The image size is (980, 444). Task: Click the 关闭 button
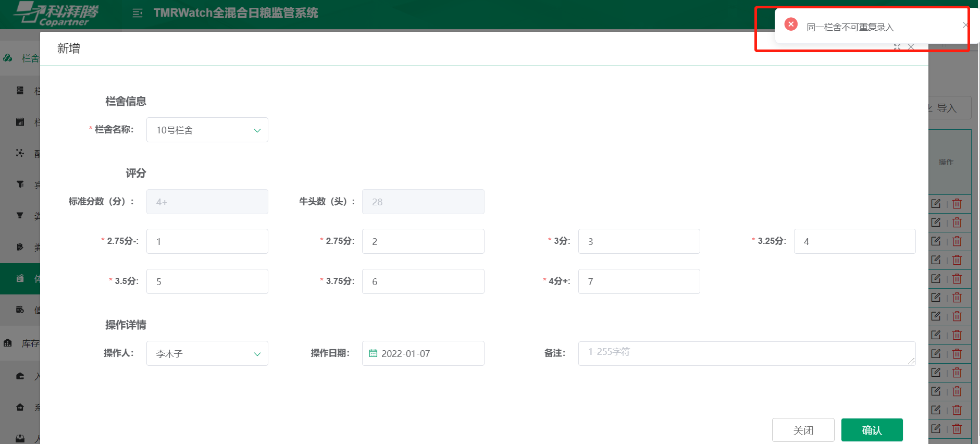pos(803,430)
